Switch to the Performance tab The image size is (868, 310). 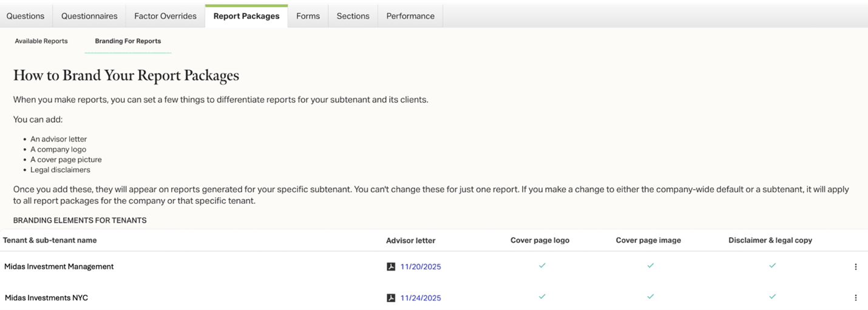click(x=410, y=16)
